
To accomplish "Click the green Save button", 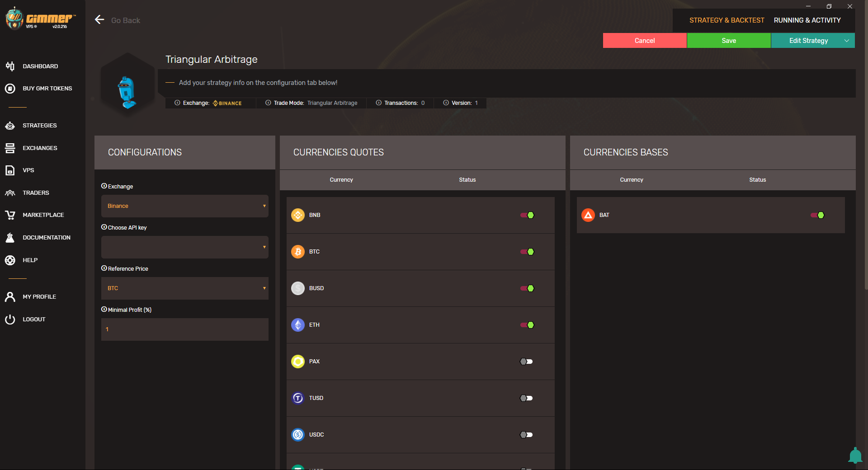I will tap(729, 41).
